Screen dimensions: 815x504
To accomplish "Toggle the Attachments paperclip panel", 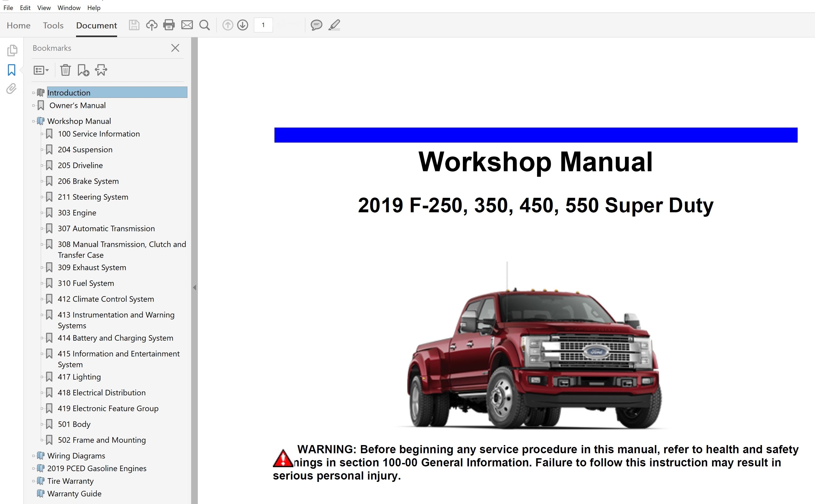I will [x=11, y=89].
